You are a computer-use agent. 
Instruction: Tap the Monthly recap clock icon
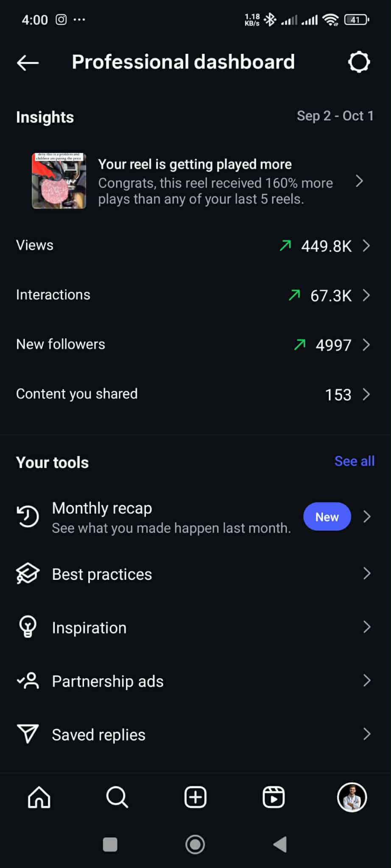click(28, 517)
